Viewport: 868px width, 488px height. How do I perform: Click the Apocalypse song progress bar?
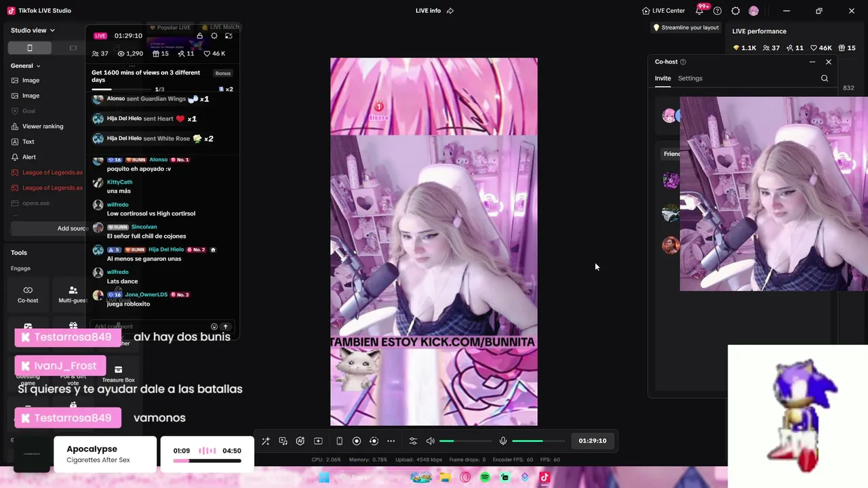coord(207,461)
